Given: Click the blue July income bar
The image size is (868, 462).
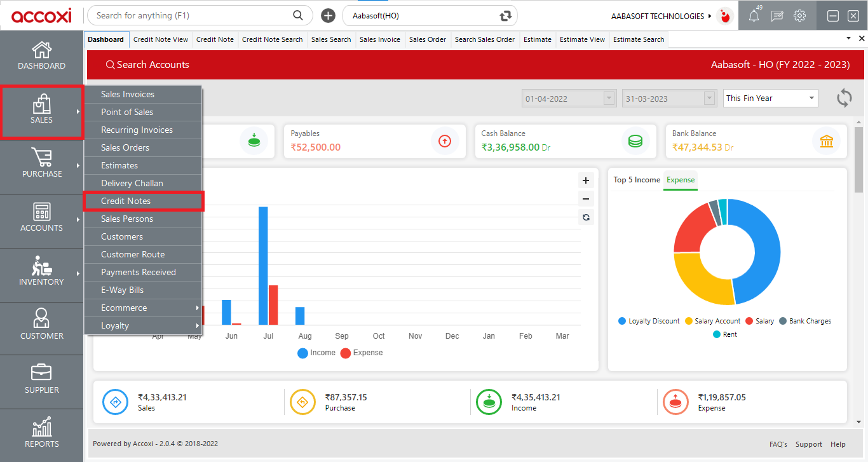Looking at the screenshot, I should pyautogui.click(x=263, y=266).
